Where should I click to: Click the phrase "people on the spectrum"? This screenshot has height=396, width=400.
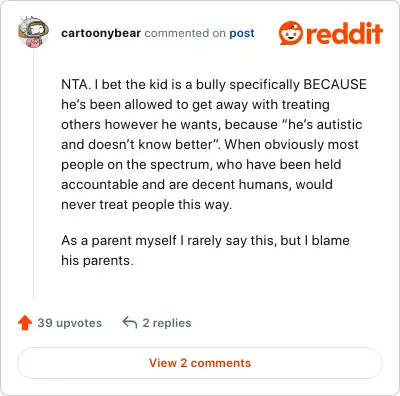(x=135, y=165)
